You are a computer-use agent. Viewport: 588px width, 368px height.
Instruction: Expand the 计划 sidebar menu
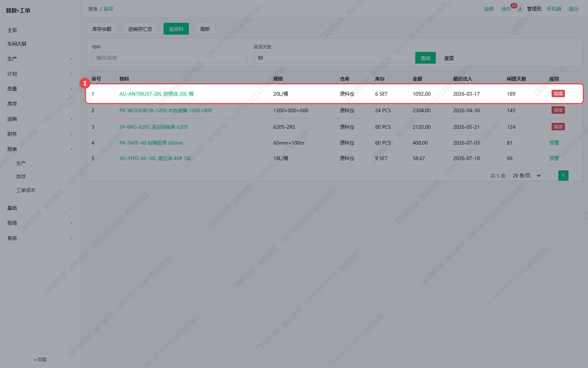pyautogui.click(x=40, y=74)
